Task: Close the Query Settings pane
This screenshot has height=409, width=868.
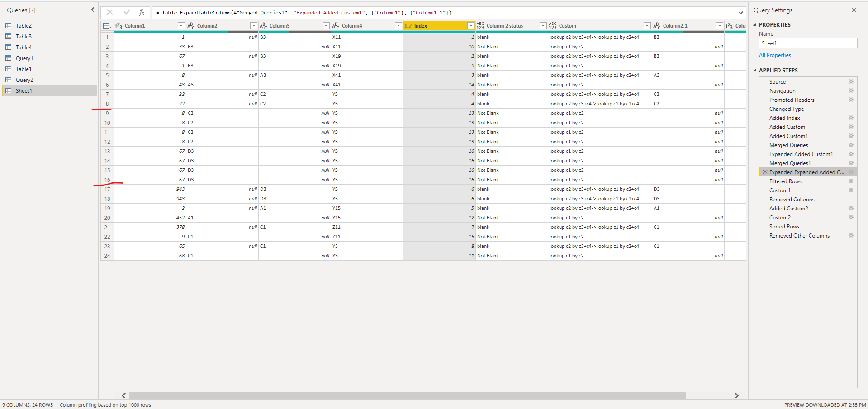Action: (854, 10)
